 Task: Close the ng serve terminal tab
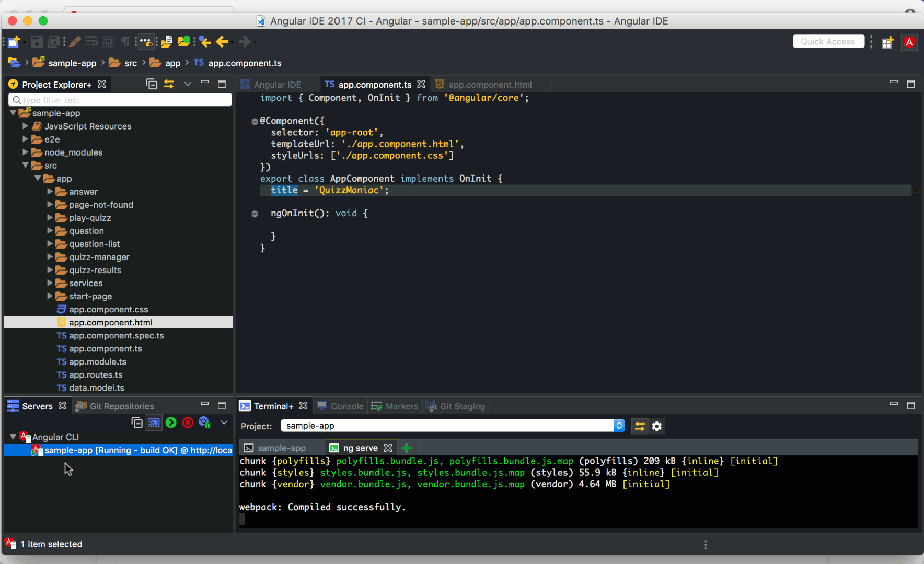388,448
